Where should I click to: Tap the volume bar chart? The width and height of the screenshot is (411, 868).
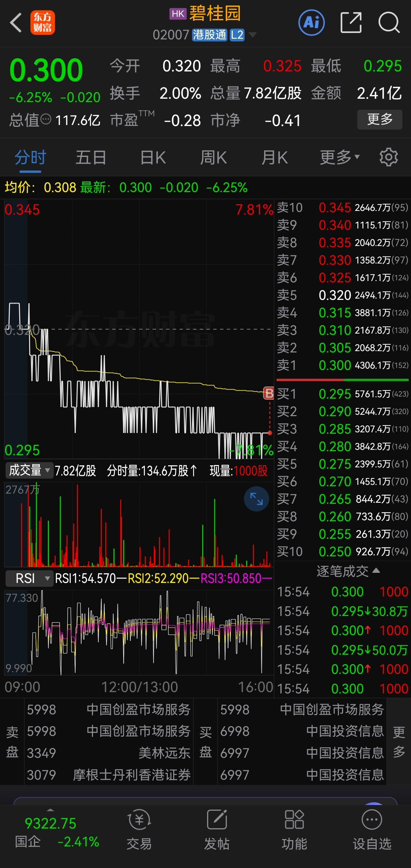pyautogui.click(x=139, y=524)
